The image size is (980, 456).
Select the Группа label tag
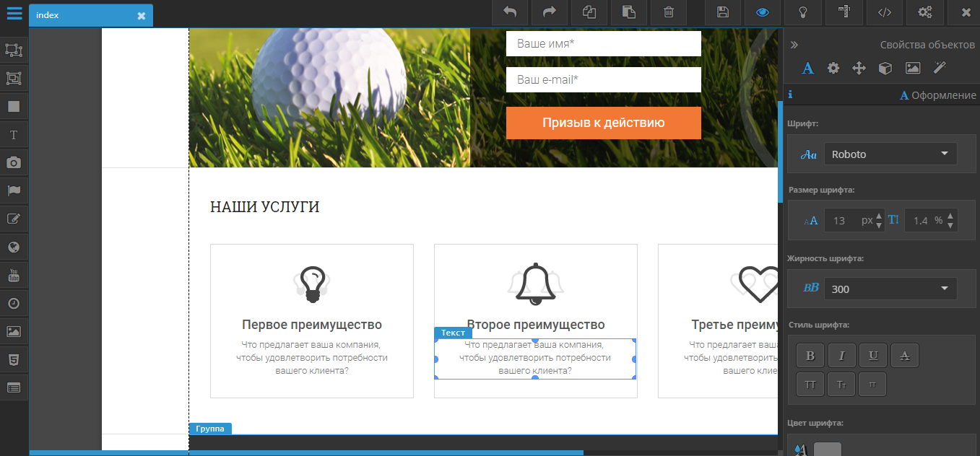[210, 429]
